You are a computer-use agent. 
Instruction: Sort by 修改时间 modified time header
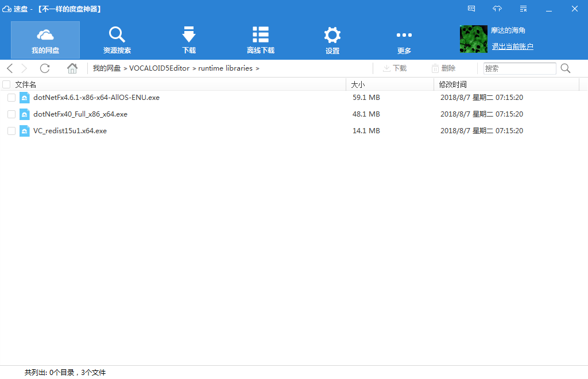[452, 85]
